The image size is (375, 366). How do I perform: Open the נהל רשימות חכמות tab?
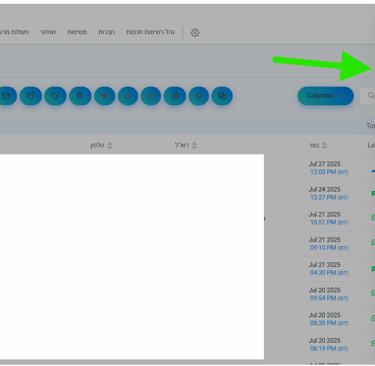pos(150,32)
